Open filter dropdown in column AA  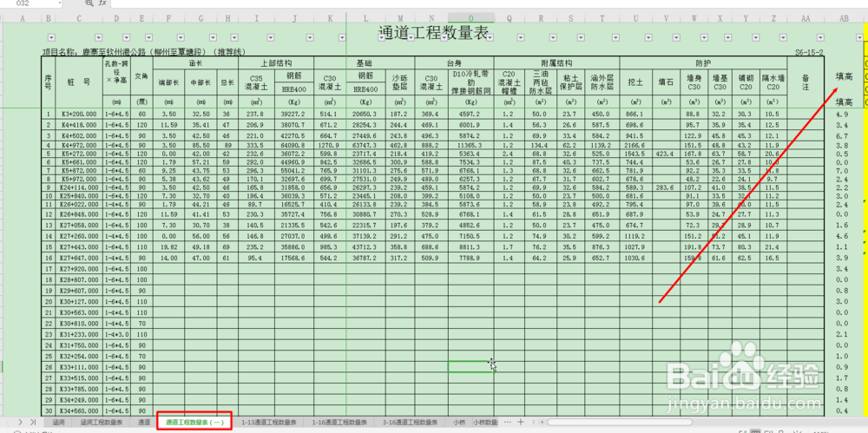(x=820, y=37)
